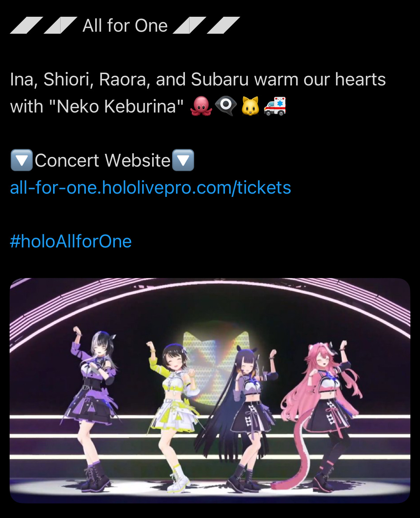Open the concert video thumbnail
The image size is (420, 518).
210,390
